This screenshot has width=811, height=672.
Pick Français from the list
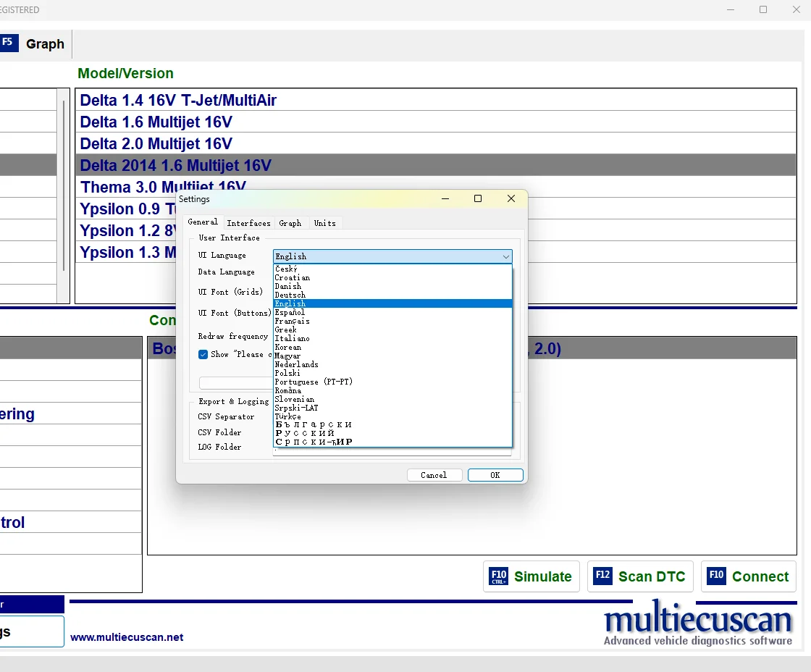click(x=392, y=322)
